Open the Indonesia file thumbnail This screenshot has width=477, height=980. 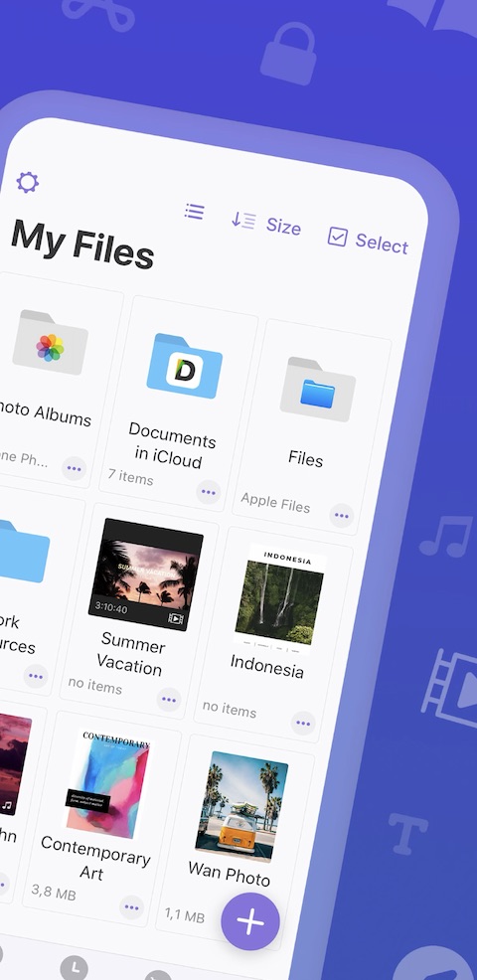(279, 598)
